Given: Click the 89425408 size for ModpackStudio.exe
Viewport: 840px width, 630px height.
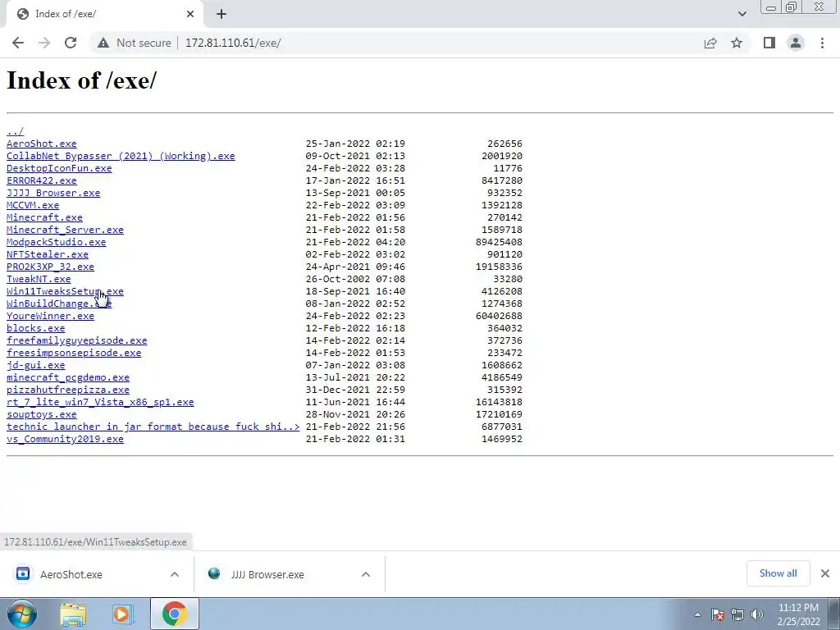Looking at the screenshot, I should click(499, 242).
